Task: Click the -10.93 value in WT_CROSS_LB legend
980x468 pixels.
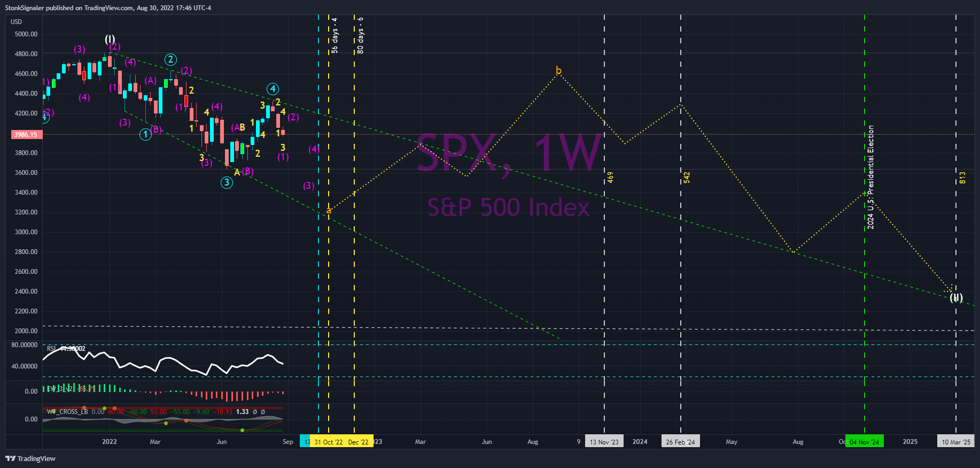Action: point(223,412)
